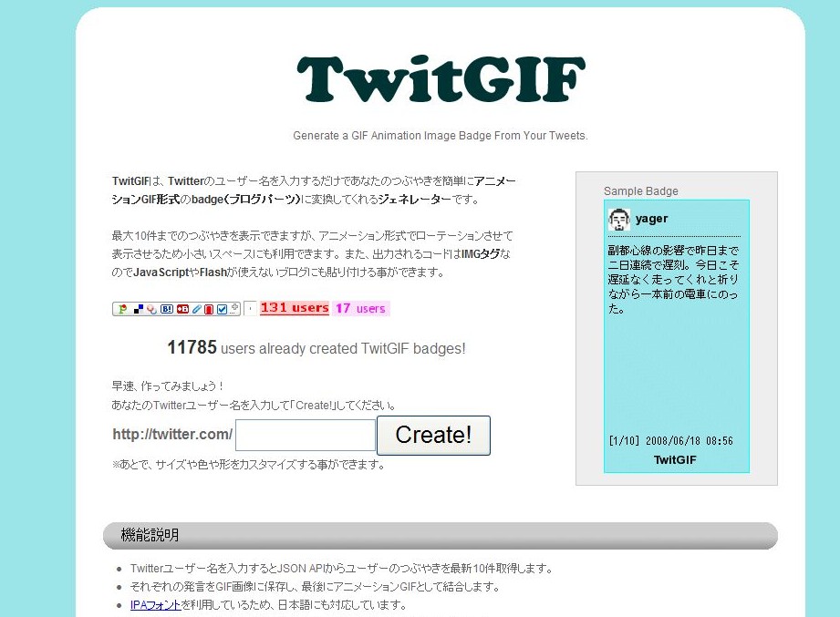
Task: Click the Hatena B! bookmark icon
Action: [167, 309]
